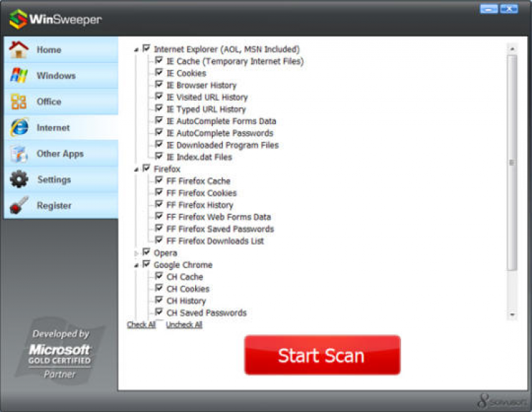Screen dimensions: 532x412
Task: Select the 'CH Cache' row text
Action: (x=185, y=277)
